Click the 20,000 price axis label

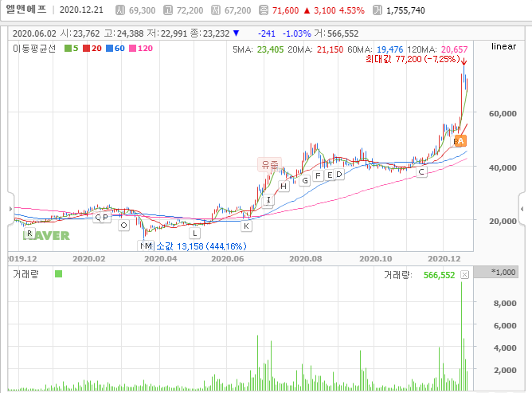pyautogui.click(x=503, y=221)
